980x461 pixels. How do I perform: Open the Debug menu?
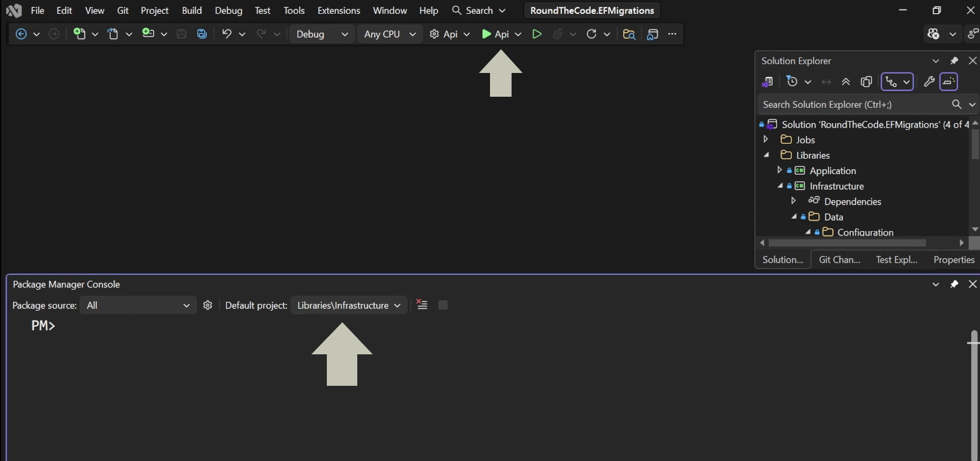228,11
